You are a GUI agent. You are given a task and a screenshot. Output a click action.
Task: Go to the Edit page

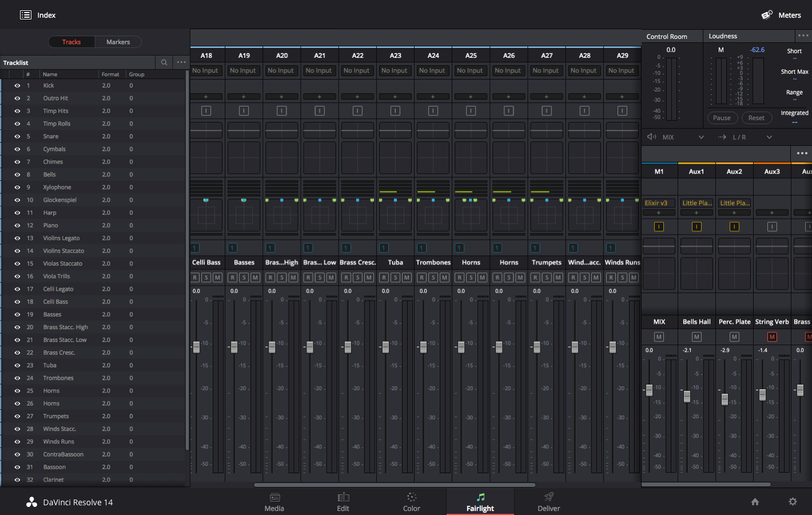click(343, 502)
